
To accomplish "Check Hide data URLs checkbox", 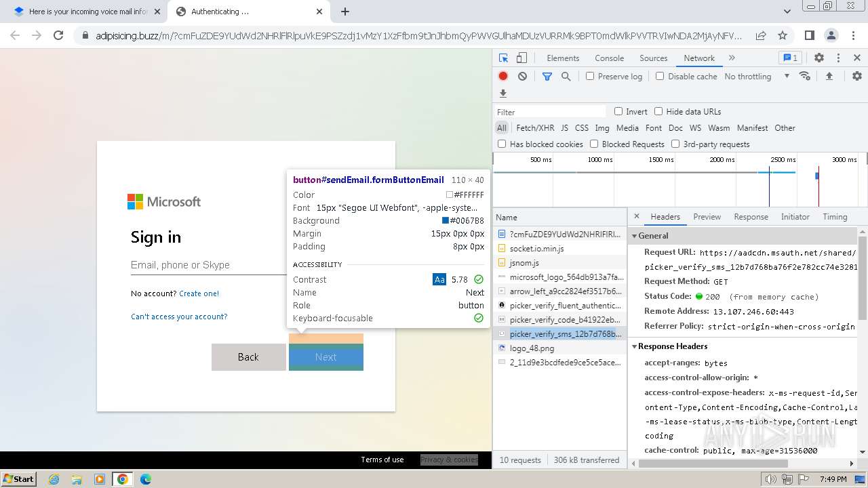I will [x=658, y=111].
